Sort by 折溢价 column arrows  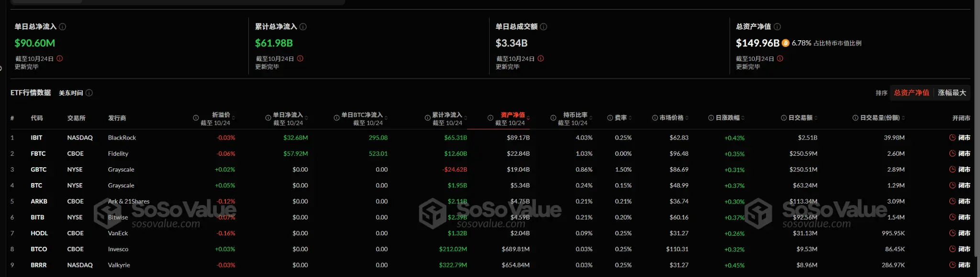234,118
